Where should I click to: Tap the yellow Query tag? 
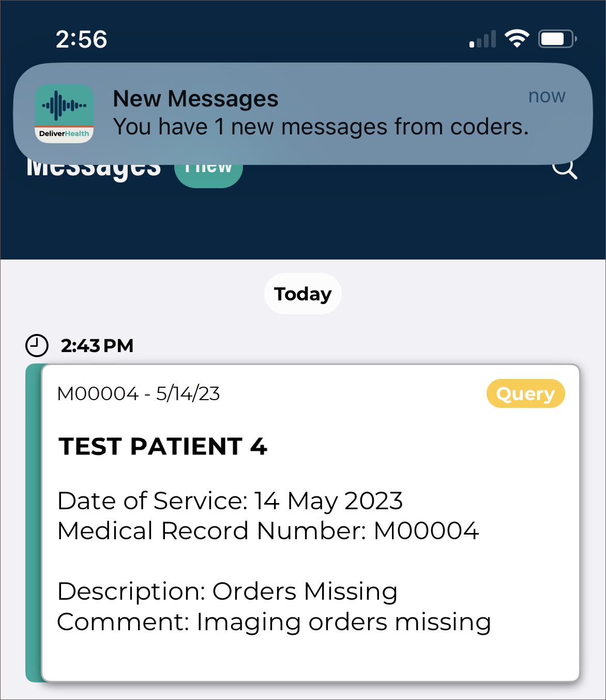[525, 394]
